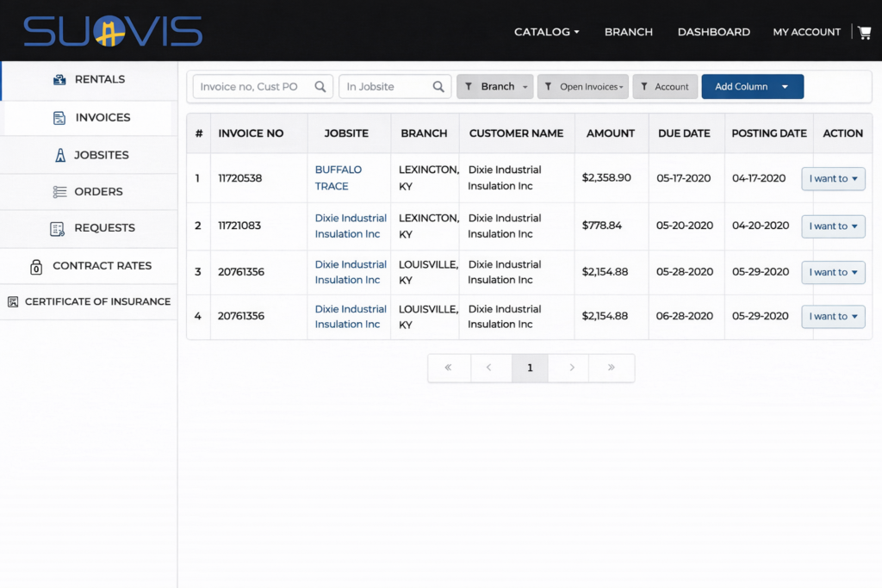
Task: Open 'I want to' for invoice 11720538
Action: pyautogui.click(x=833, y=178)
